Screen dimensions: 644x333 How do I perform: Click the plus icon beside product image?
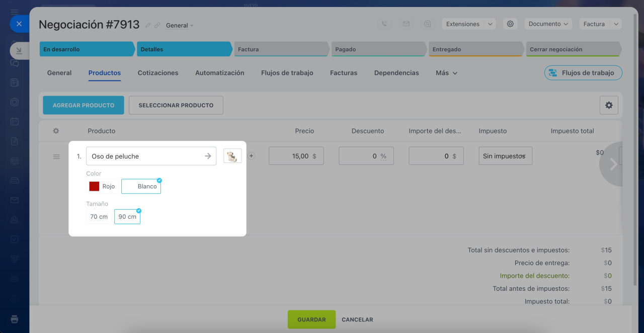coord(252,156)
